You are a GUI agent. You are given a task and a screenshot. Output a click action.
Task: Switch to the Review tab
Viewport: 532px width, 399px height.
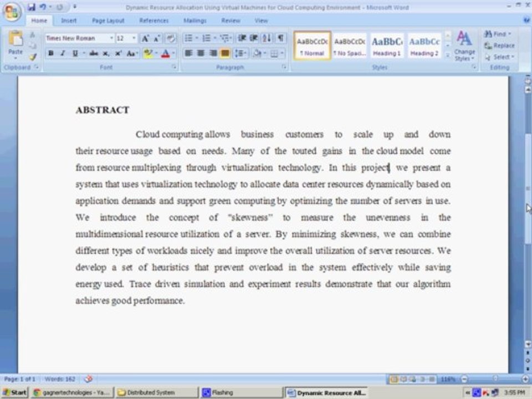coord(231,21)
